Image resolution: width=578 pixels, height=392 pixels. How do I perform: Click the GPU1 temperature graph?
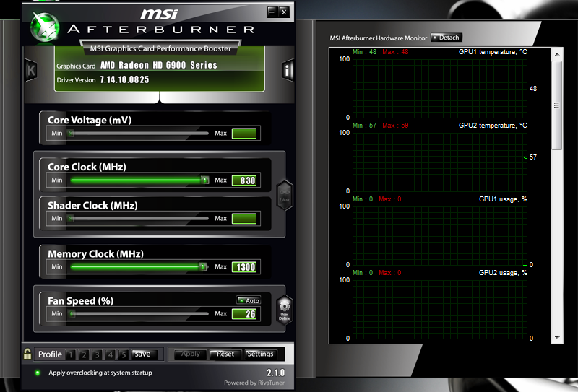click(x=439, y=88)
